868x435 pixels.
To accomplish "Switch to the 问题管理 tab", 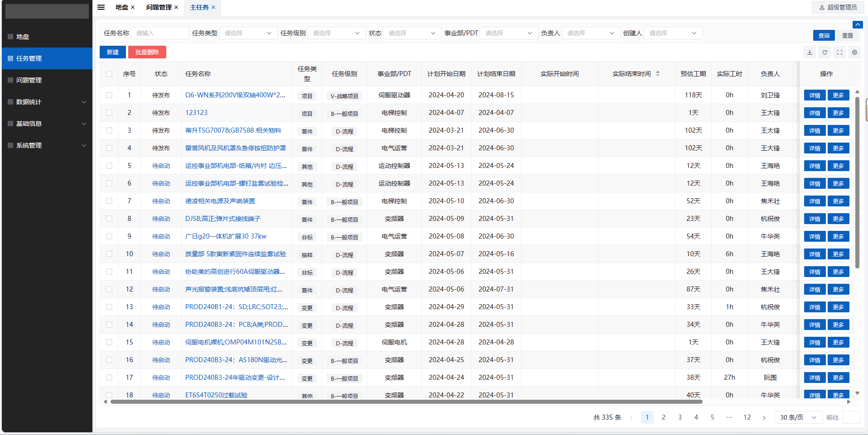I will click(159, 7).
